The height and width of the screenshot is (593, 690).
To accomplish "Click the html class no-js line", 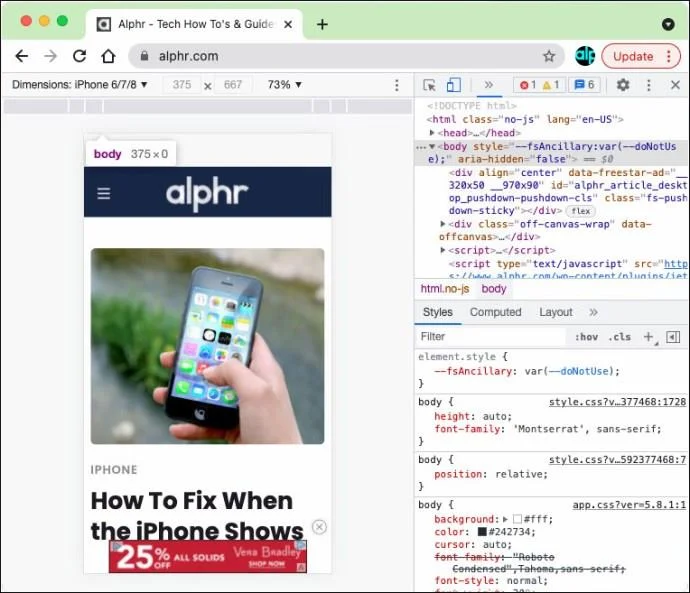I will point(525,119).
